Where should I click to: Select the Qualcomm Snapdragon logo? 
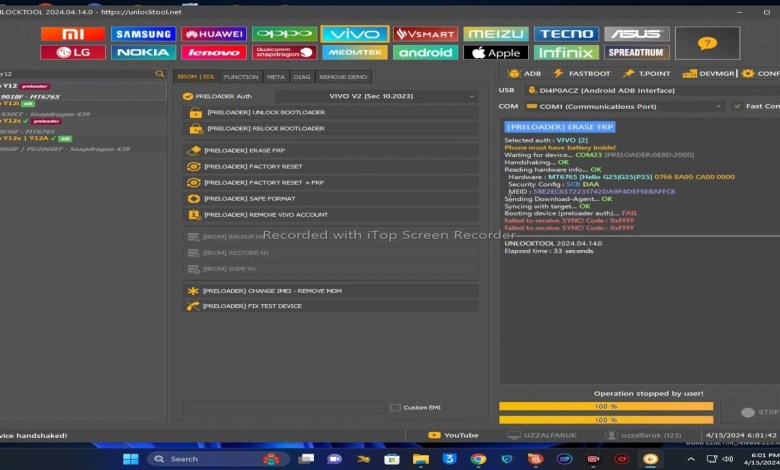coord(284,52)
